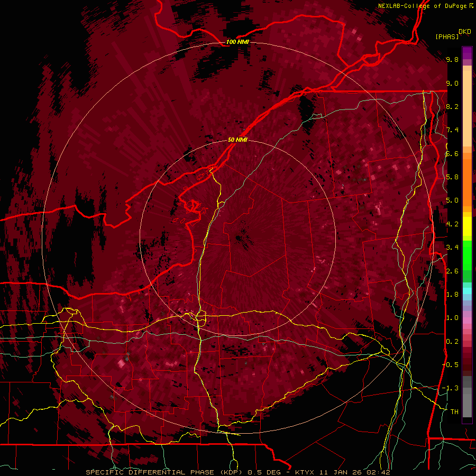This screenshot has height=476, width=476.
Task: Click the cyan band in the color scale
Action: 467,291
